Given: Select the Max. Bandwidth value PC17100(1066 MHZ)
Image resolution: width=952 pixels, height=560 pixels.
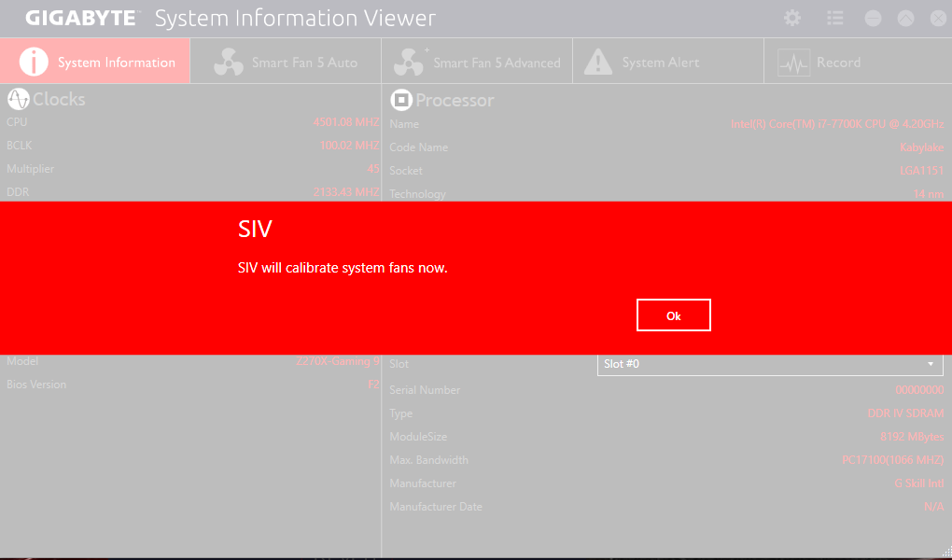Looking at the screenshot, I should coord(893,460).
